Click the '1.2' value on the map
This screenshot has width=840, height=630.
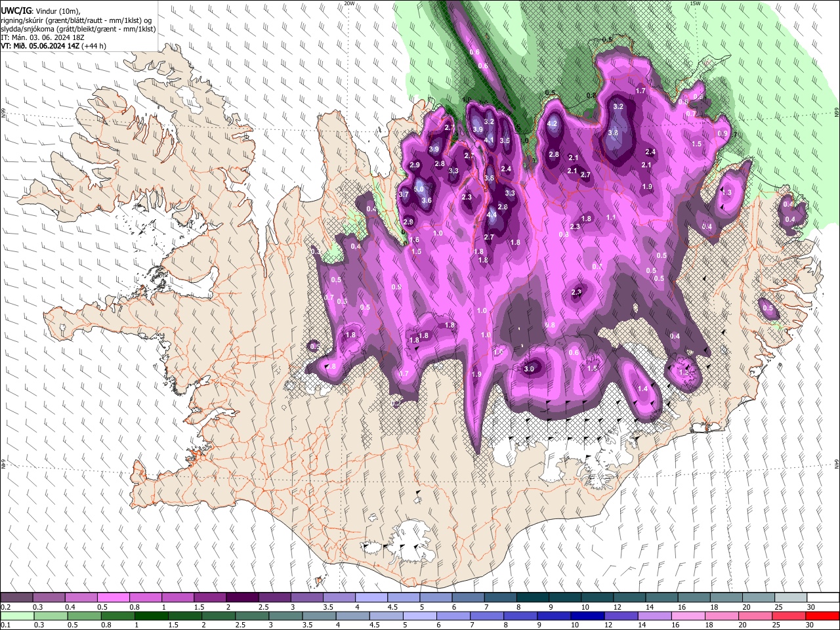coord(683,372)
